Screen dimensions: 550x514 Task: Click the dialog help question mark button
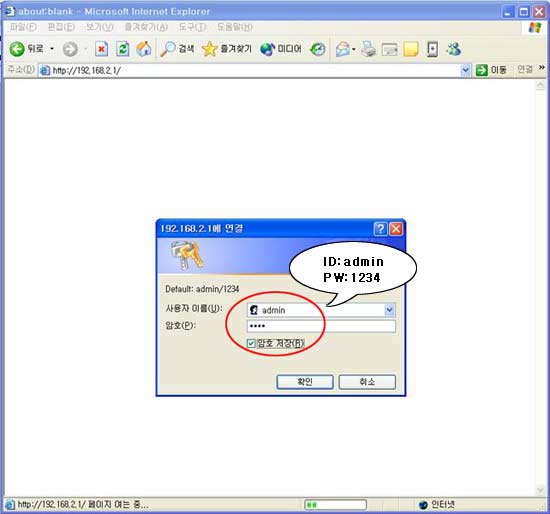tap(381, 229)
